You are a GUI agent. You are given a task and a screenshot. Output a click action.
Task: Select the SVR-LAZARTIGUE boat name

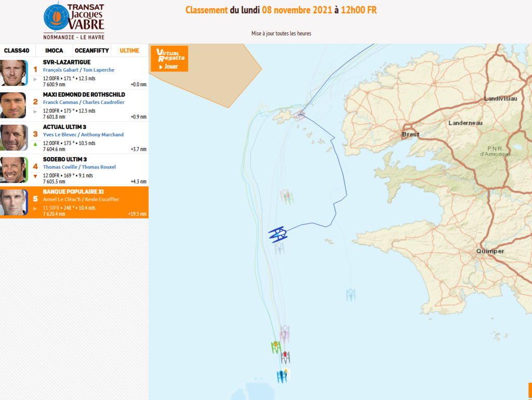[67, 62]
